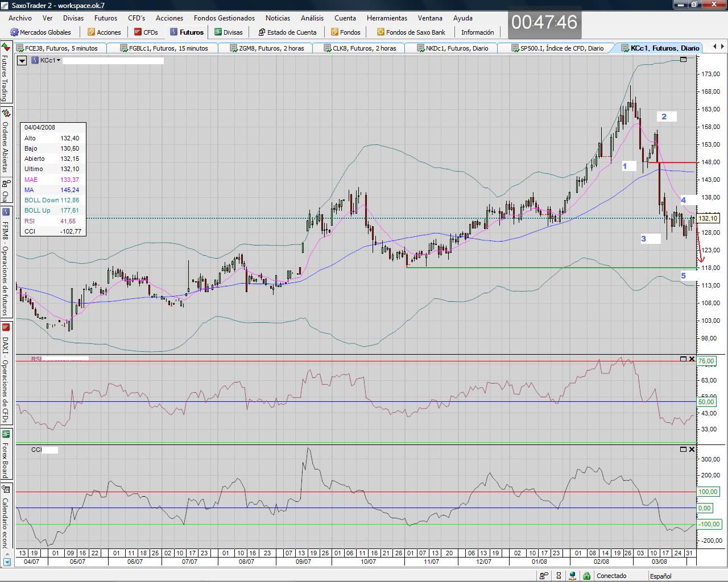Open the CFDs toolbar icon

coord(138,32)
